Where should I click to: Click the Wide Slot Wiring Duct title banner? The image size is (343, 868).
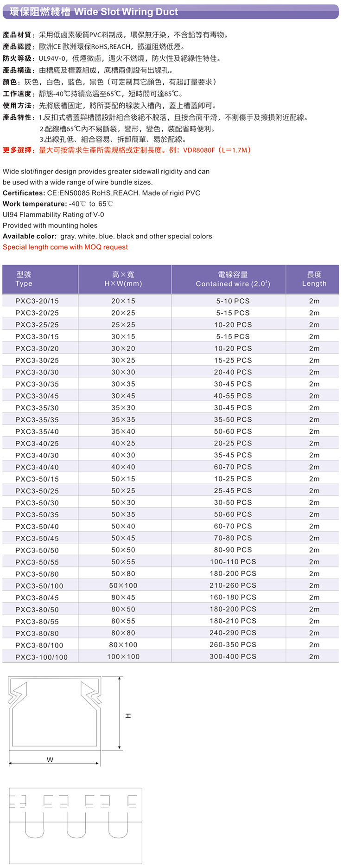click(x=171, y=12)
